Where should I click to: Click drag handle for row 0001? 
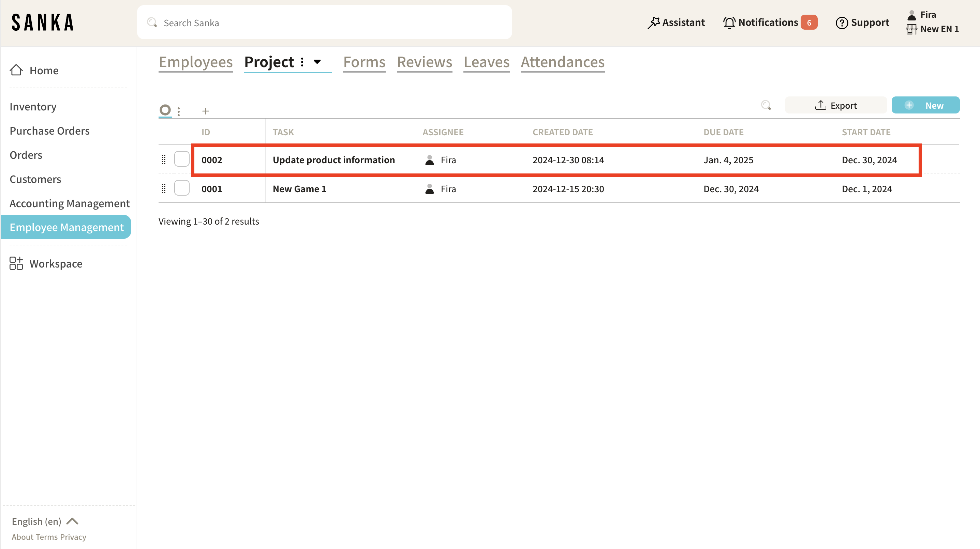tap(164, 188)
